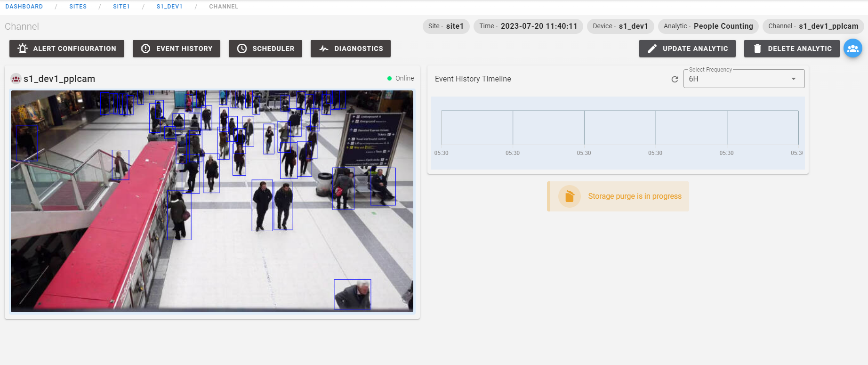Click the trash icon on Delete Analytic
Screen dimensions: 868x365
point(757,49)
